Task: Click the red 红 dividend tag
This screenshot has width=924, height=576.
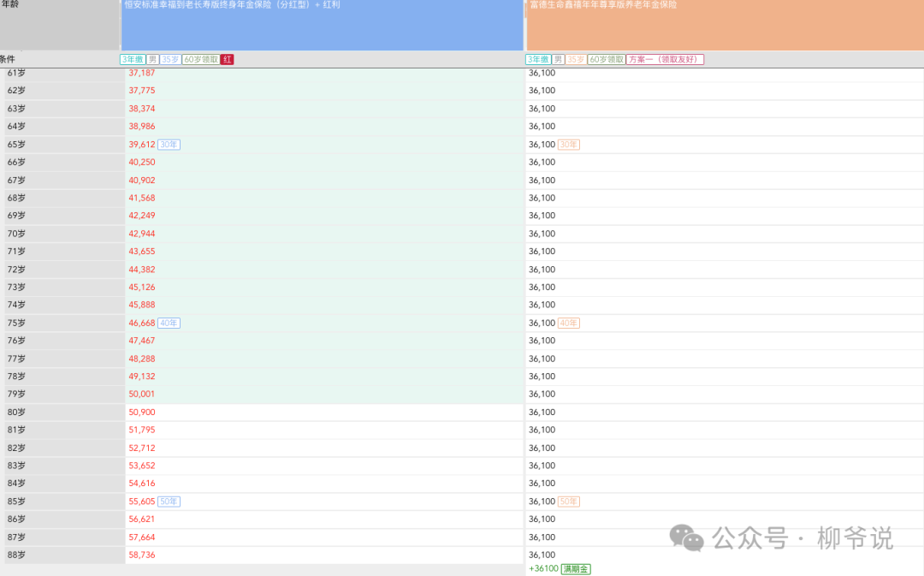Action: (228, 60)
